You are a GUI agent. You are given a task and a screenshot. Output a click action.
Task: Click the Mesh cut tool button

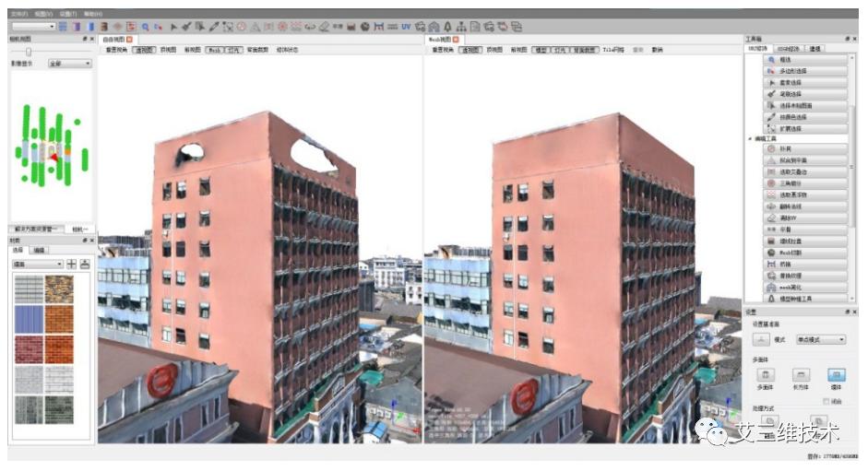click(x=805, y=253)
